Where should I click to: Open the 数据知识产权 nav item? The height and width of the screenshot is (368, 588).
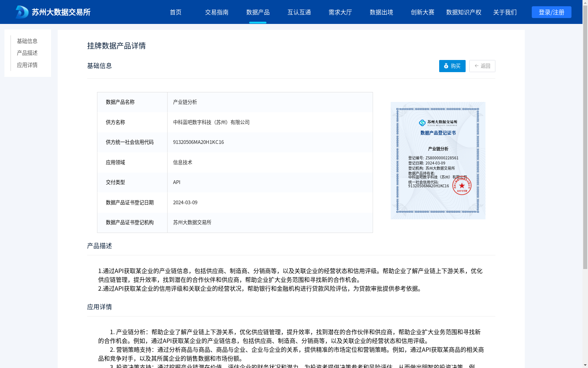(464, 12)
